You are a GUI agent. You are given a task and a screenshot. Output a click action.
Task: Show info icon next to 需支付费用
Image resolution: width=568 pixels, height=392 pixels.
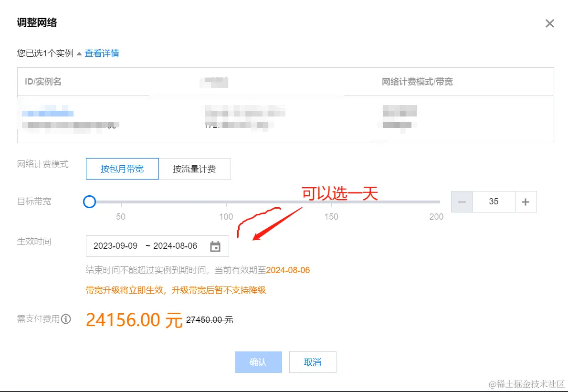pos(66,319)
